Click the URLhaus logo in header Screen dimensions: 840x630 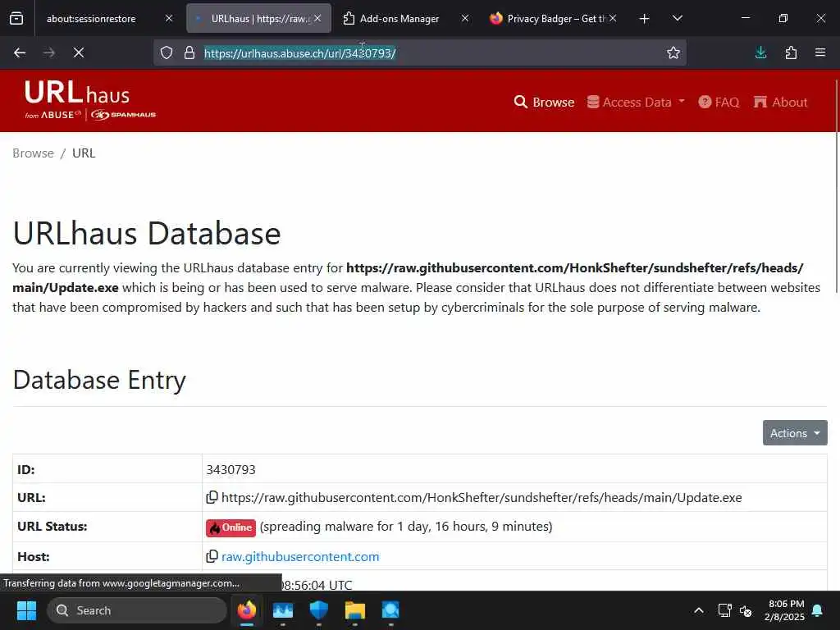(x=90, y=100)
